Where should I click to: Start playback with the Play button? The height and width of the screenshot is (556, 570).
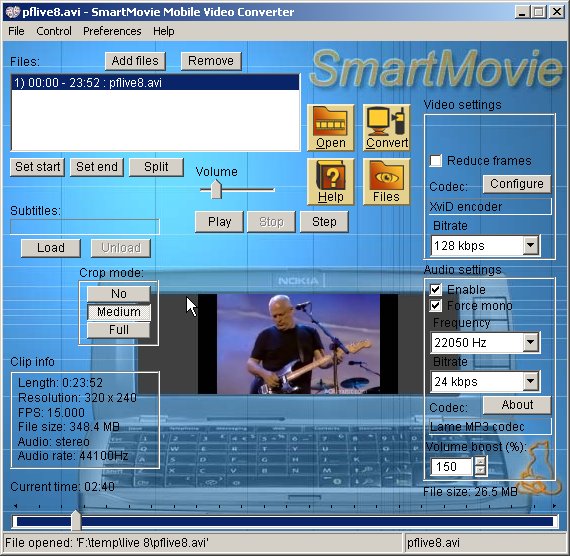coord(219,222)
